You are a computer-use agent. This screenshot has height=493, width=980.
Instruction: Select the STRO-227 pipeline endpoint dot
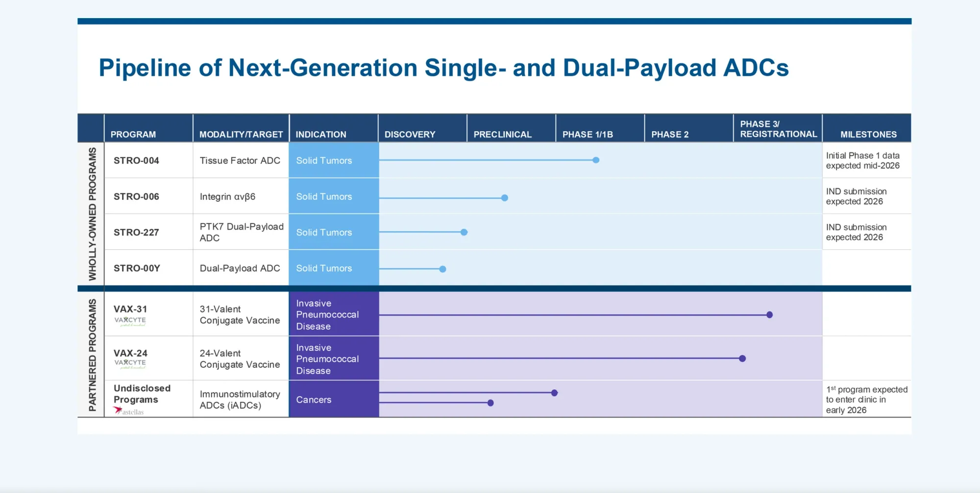coord(464,232)
